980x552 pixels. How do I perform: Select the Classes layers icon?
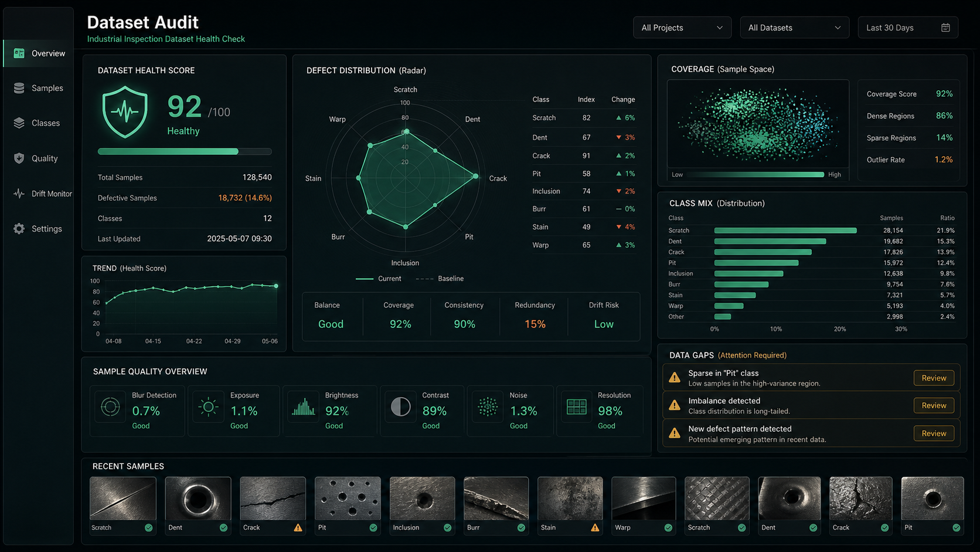[19, 123]
